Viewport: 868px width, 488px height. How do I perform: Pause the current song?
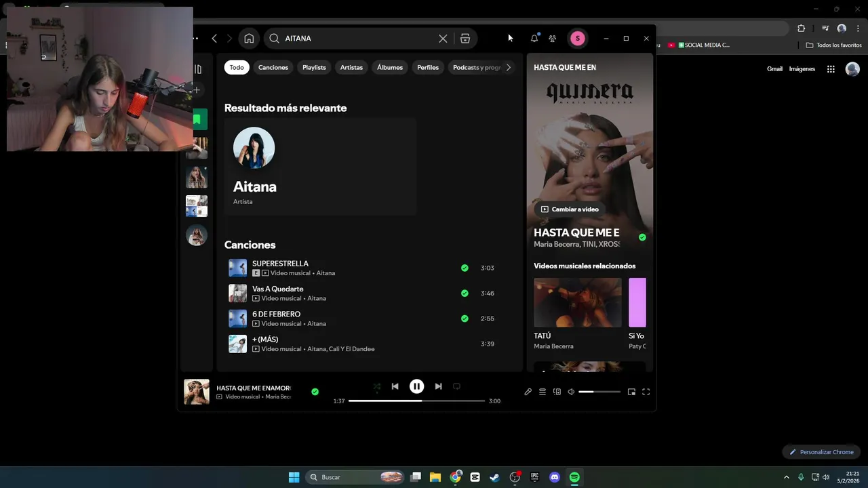point(416,386)
